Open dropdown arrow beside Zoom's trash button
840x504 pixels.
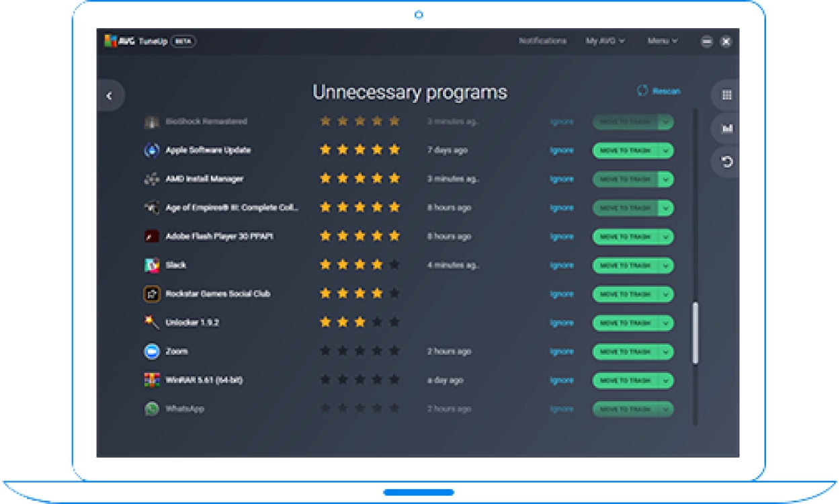tap(665, 351)
